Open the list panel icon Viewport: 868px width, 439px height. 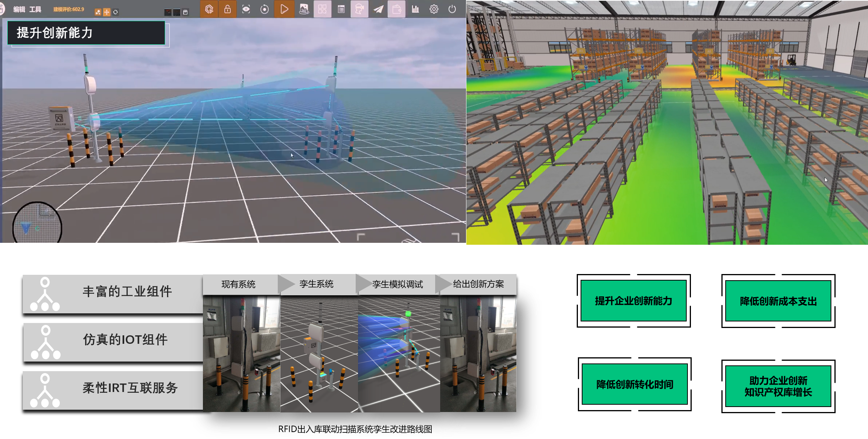[341, 9]
